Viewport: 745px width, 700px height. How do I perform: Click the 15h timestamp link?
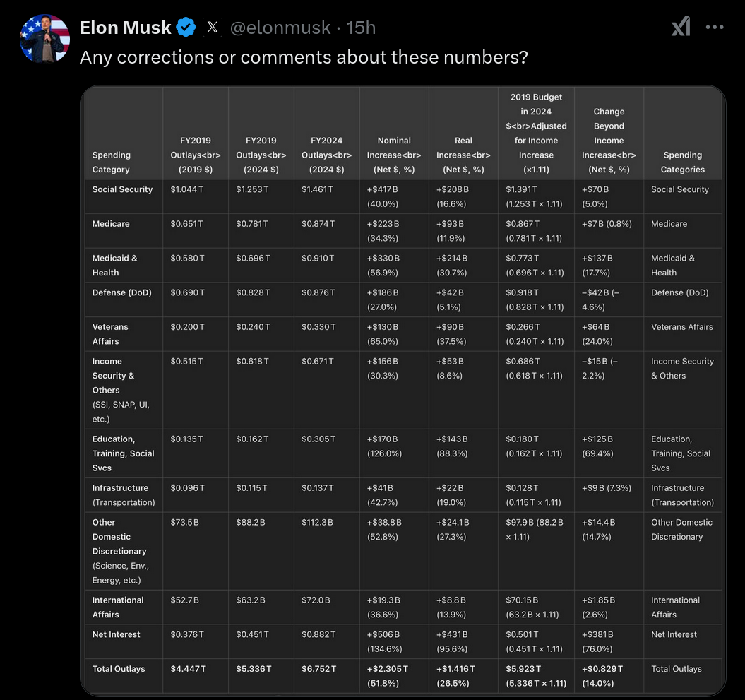(x=361, y=28)
